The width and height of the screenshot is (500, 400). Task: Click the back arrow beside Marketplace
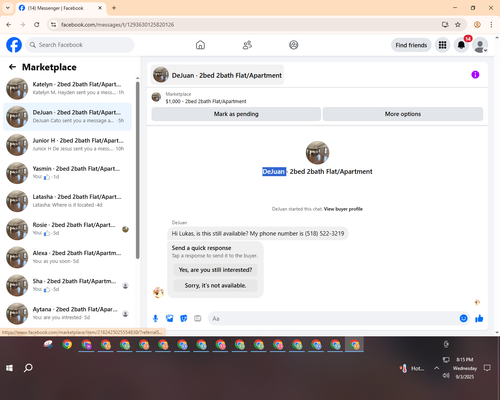(12, 67)
